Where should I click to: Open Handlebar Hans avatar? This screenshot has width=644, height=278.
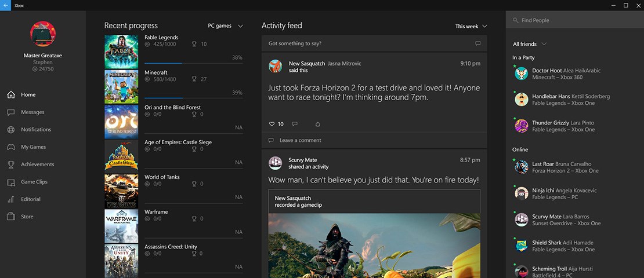coord(521,99)
